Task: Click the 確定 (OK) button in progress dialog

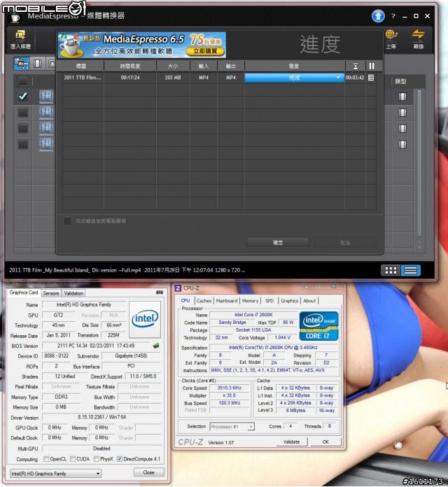Action: (x=278, y=243)
